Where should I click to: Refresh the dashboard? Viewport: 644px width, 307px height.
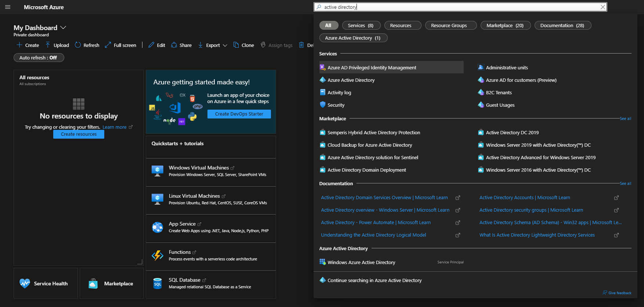(x=87, y=45)
